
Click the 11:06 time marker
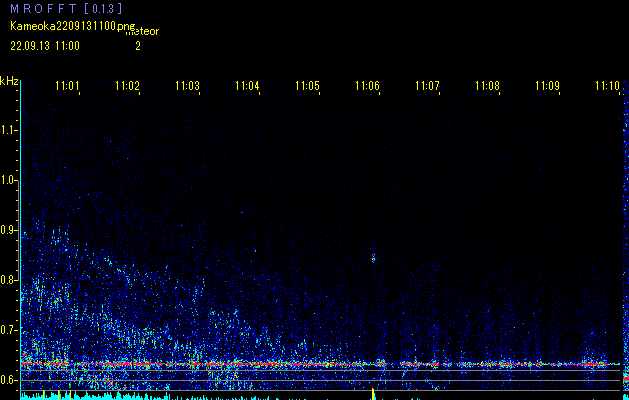coord(367,86)
